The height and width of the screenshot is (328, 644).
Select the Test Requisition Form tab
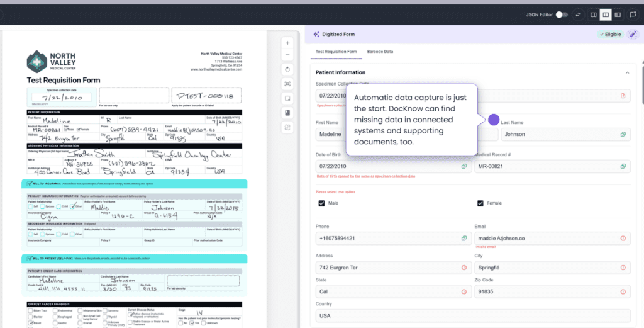tap(336, 51)
